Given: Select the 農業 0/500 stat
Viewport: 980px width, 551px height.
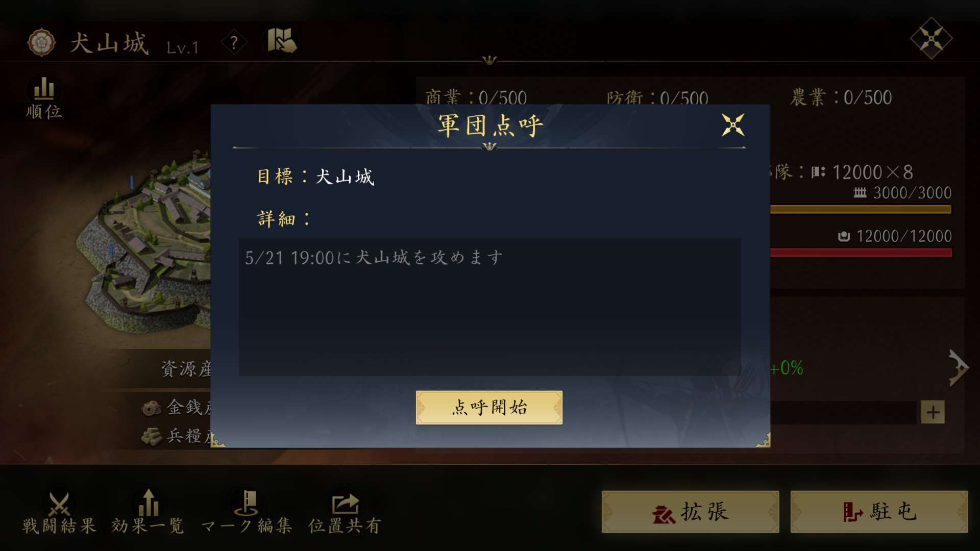Looking at the screenshot, I should 841,97.
